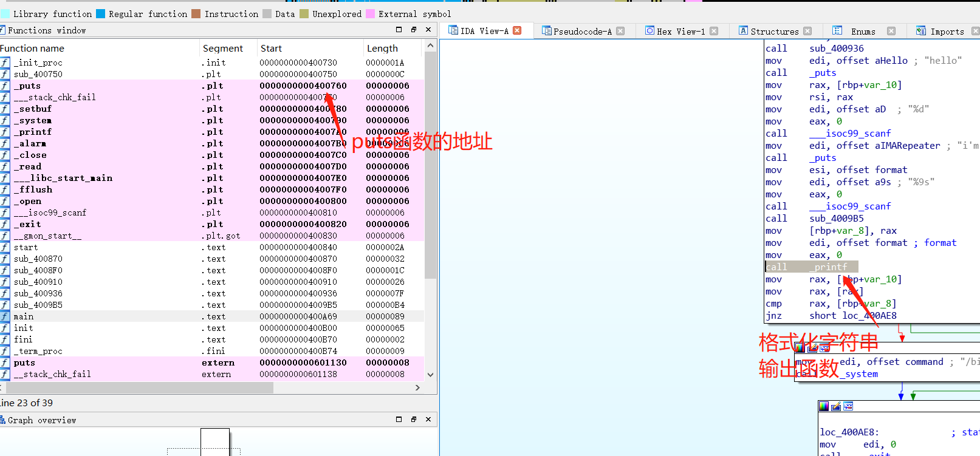Click the Imports tab icon

pyautogui.click(x=921, y=30)
